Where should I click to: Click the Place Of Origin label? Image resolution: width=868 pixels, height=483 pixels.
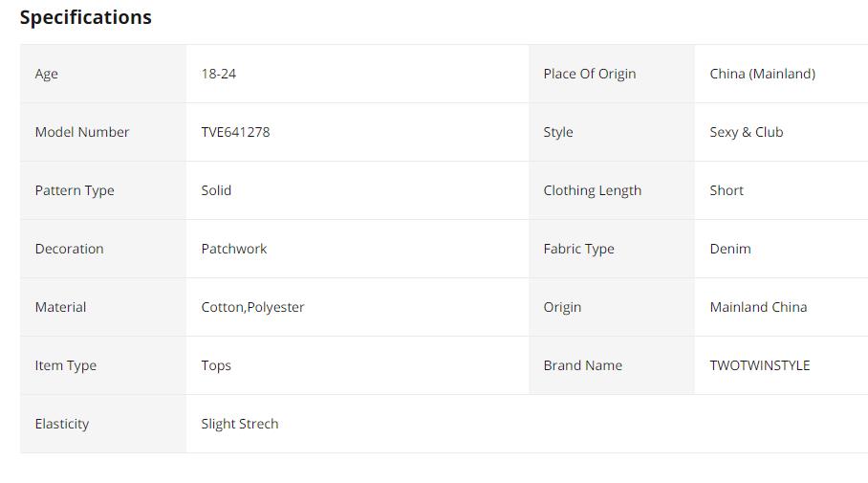pyautogui.click(x=589, y=74)
